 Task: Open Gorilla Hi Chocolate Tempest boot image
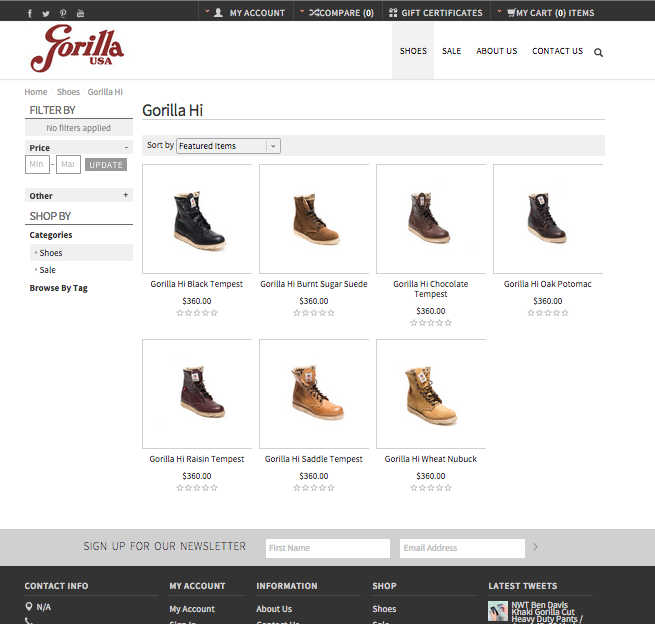(431, 219)
